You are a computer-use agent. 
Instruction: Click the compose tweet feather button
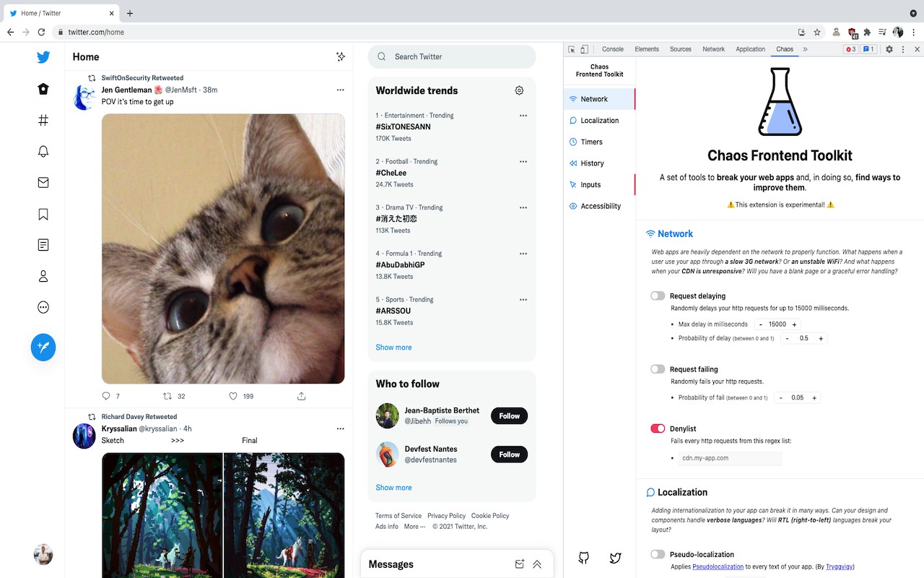coord(43,348)
